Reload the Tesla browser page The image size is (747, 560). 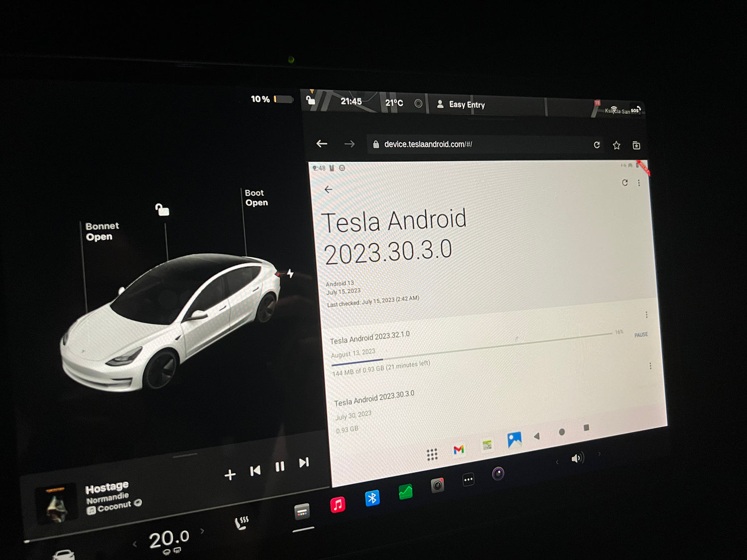point(597,145)
